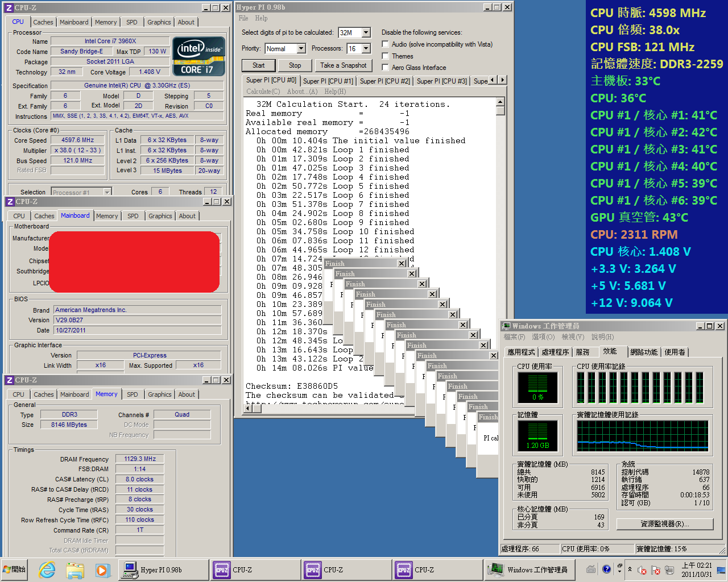Click the CPU-Z title bar icon of the Mainboard window

(x=10, y=202)
